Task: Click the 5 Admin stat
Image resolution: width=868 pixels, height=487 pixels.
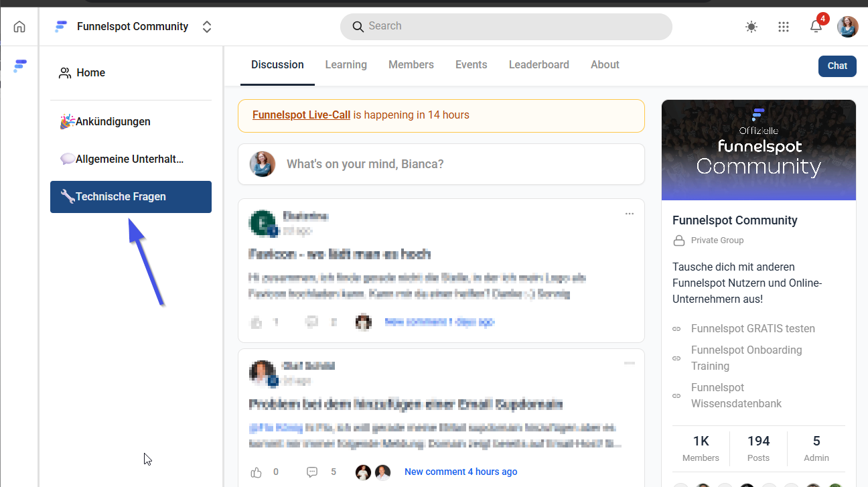Action: [816, 449]
